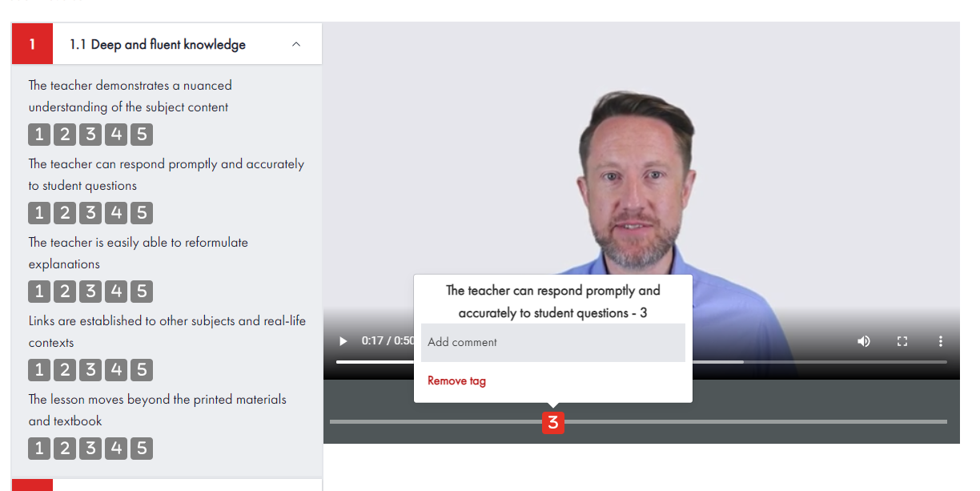980x491 pixels.
Task: Seek along the video progress bar
Action: [641, 362]
